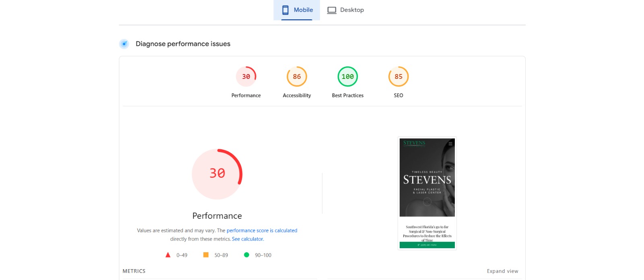Expand the metrics with Expand view

pyautogui.click(x=502, y=271)
